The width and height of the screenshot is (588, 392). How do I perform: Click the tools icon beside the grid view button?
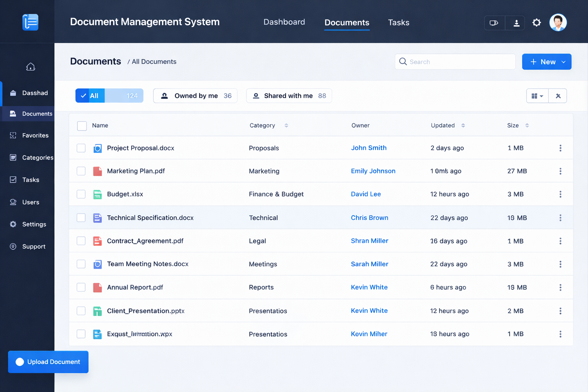tap(558, 96)
